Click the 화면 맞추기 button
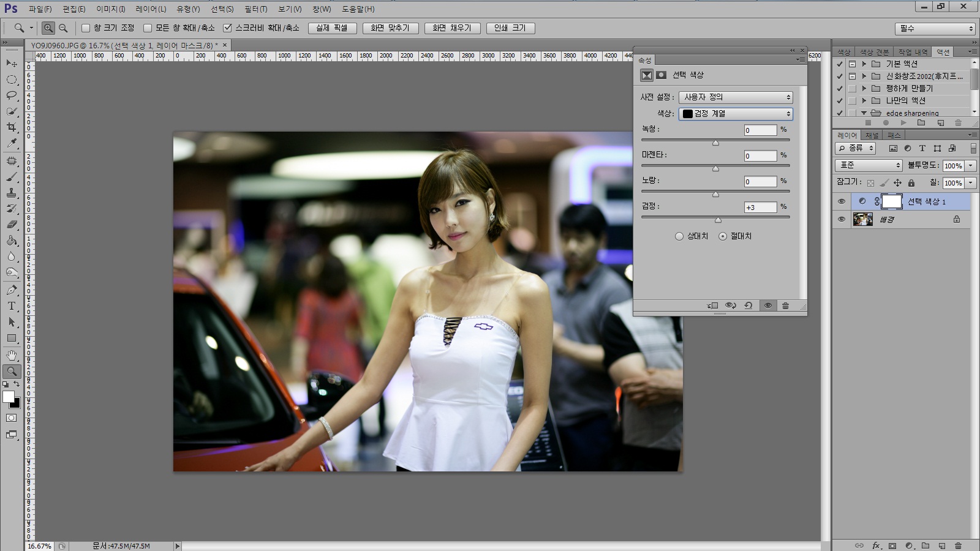The image size is (980, 551). click(390, 28)
